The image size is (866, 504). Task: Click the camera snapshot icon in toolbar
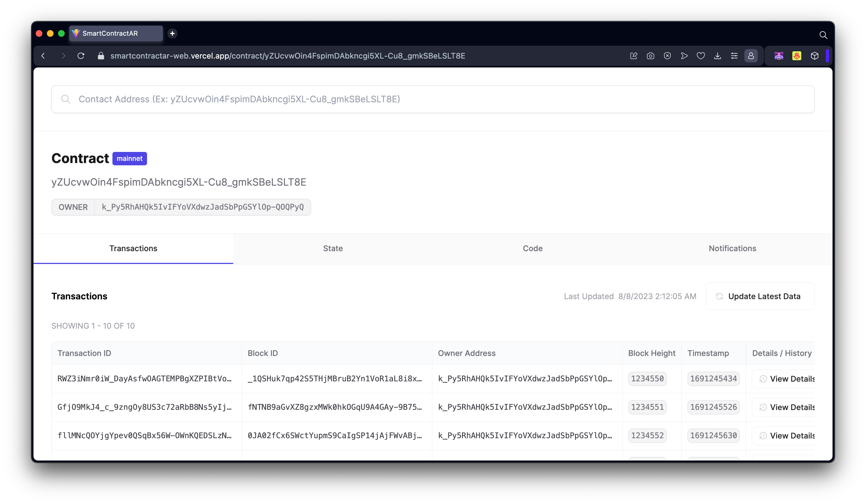(650, 56)
